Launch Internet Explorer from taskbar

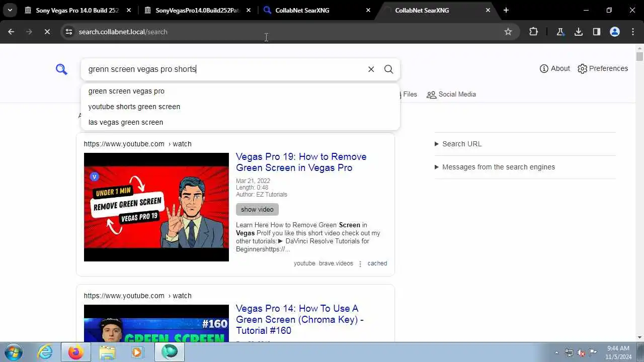point(45,352)
